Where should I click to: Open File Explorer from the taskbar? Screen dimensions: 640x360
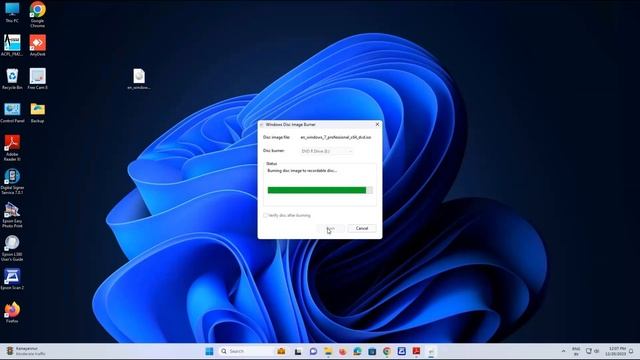328,351
